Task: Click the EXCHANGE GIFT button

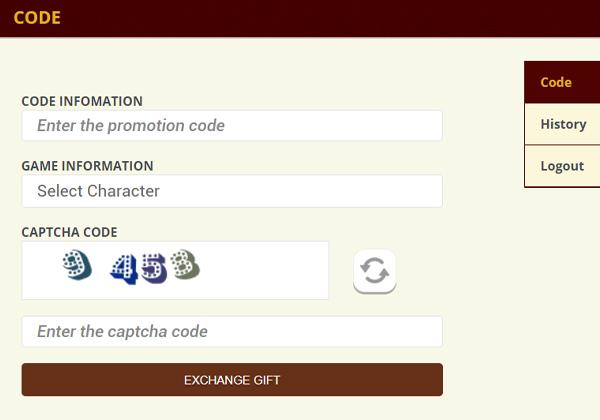Action: click(x=232, y=379)
